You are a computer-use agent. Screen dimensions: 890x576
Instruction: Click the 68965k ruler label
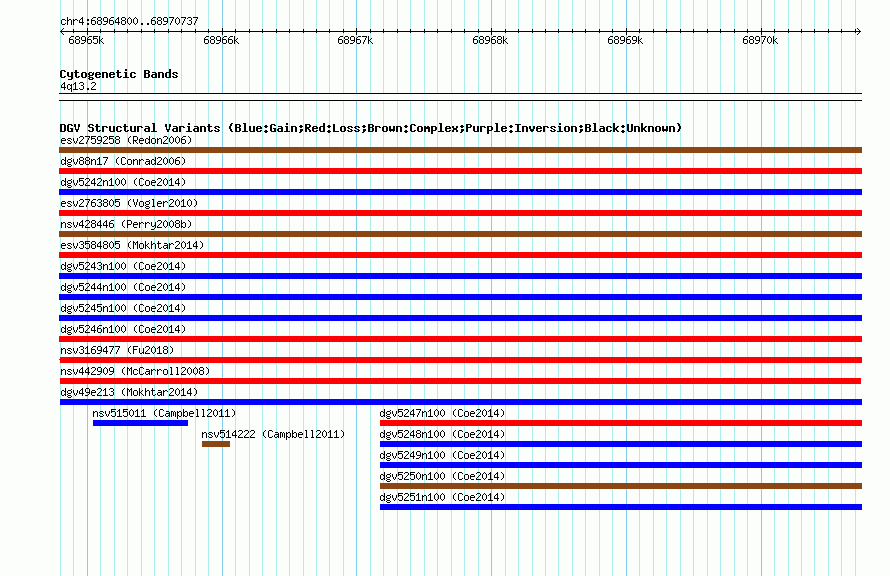point(86,40)
